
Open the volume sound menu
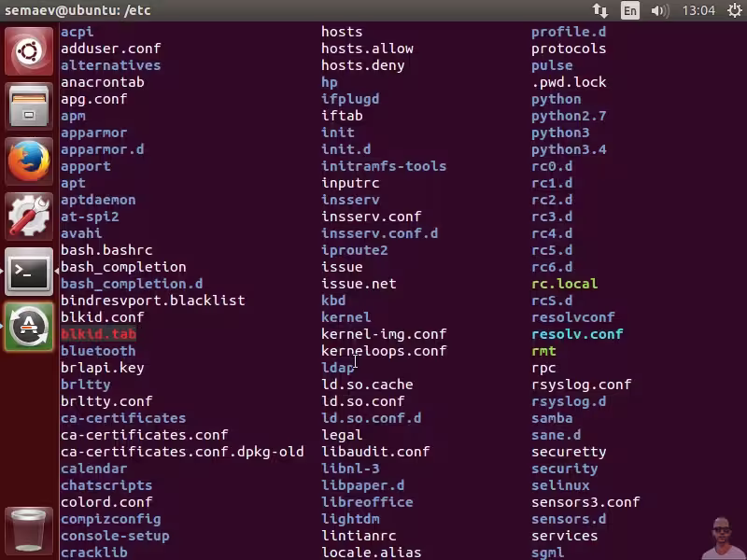659,10
